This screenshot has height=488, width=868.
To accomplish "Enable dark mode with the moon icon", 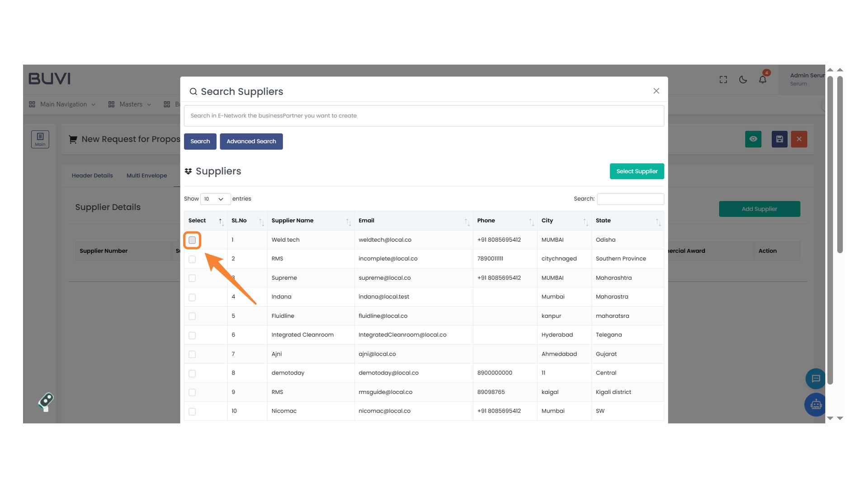I will point(743,80).
